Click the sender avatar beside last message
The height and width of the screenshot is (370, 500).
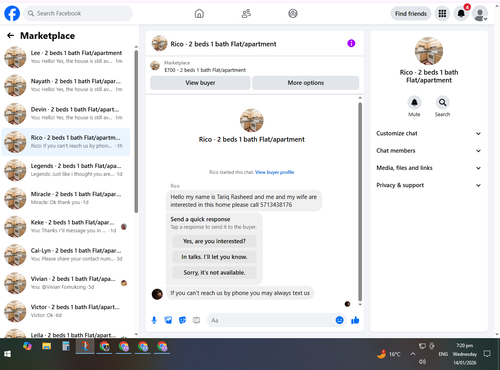click(x=157, y=294)
